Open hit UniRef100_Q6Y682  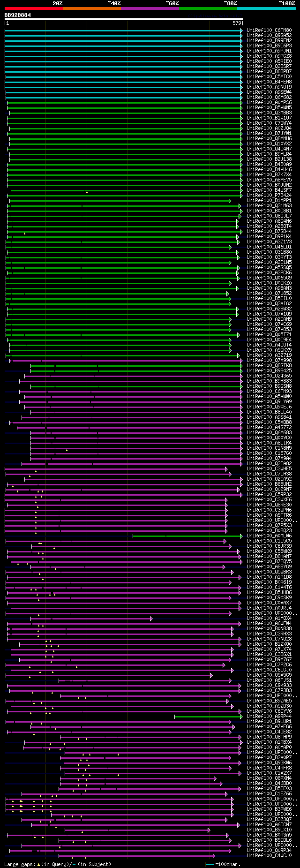(x=269, y=98)
